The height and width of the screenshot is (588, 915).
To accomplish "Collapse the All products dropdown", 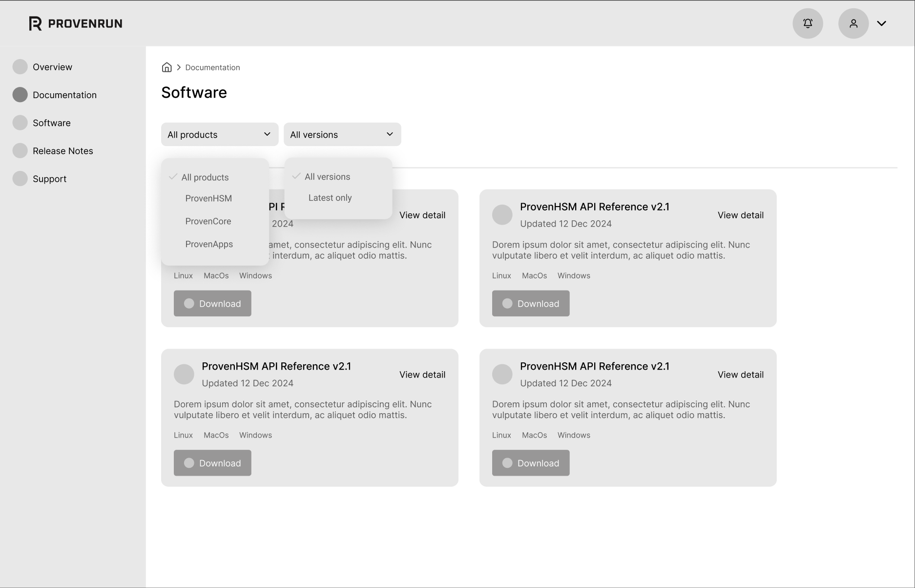I will point(220,134).
